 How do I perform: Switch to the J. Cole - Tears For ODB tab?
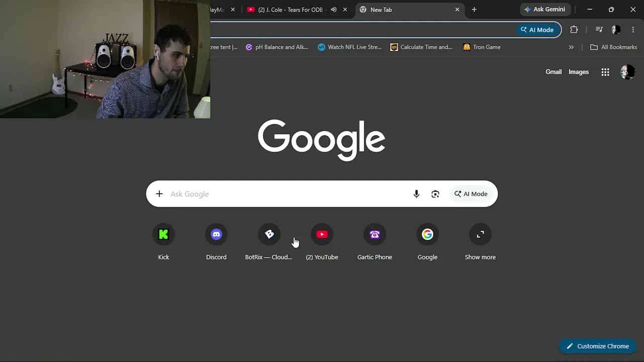297,10
